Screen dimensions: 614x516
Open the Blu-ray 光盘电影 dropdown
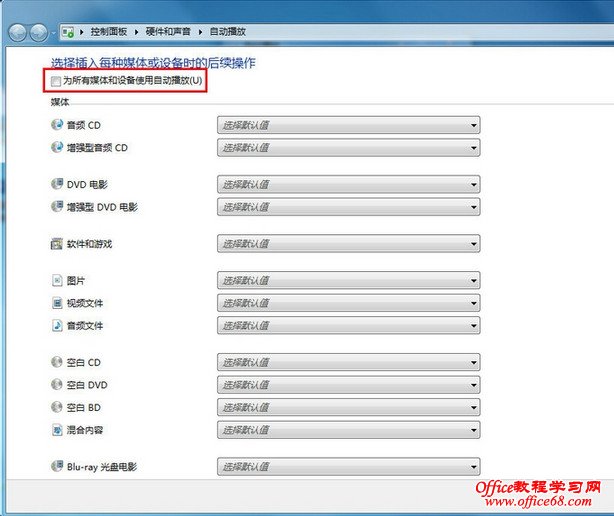click(x=349, y=467)
